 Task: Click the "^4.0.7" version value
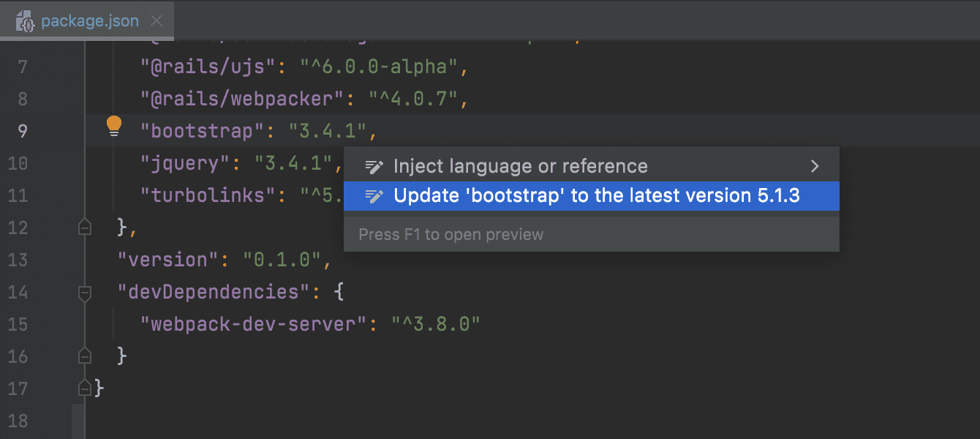point(413,99)
